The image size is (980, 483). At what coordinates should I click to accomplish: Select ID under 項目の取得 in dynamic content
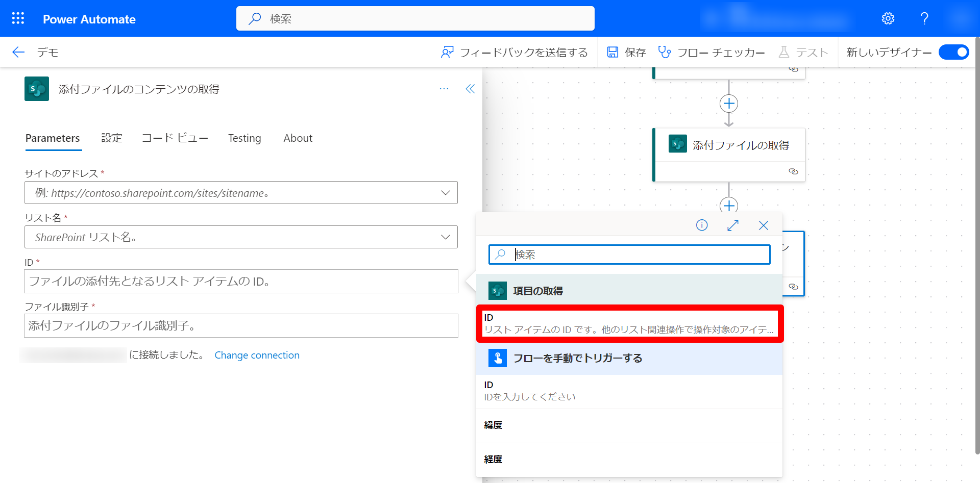(x=629, y=323)
